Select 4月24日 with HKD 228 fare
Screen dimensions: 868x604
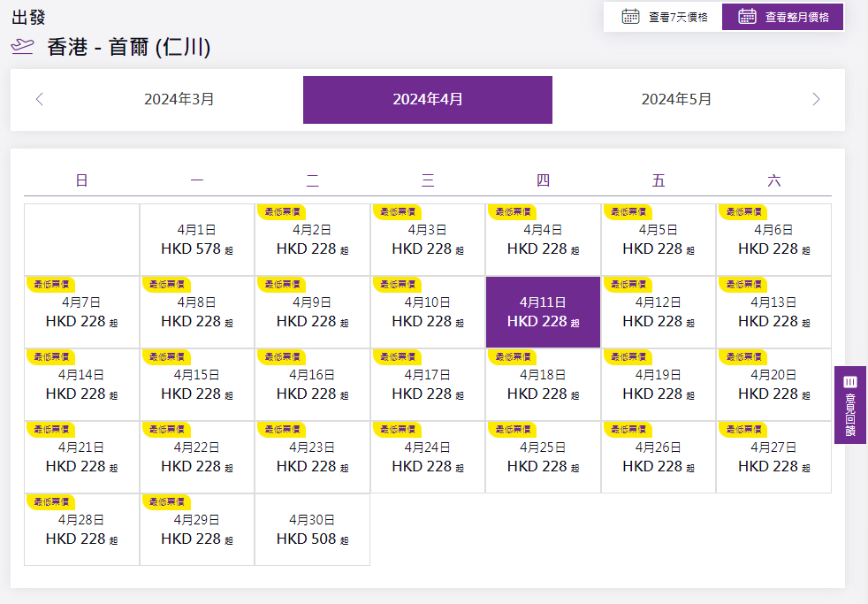[428, 457]
